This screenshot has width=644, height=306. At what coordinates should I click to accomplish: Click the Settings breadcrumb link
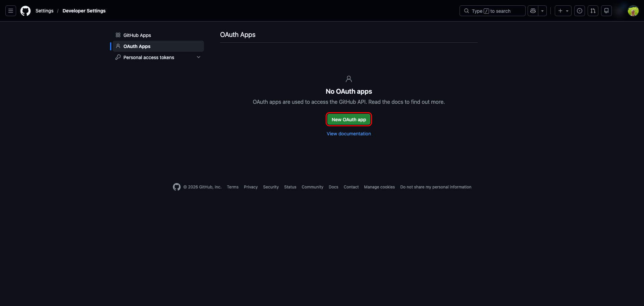point(45,11)
